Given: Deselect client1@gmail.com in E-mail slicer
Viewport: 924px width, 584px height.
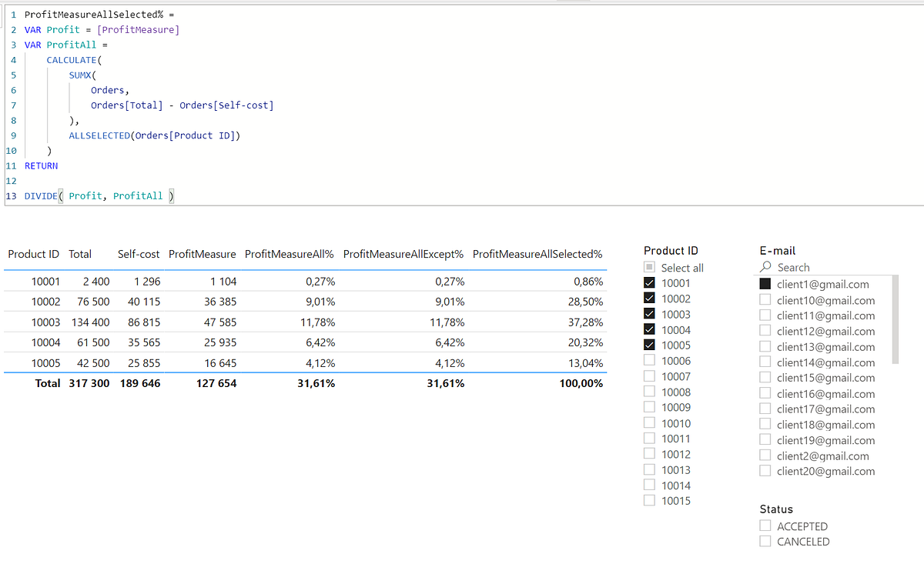Looking at the screenshot, I should coord(765,283).
